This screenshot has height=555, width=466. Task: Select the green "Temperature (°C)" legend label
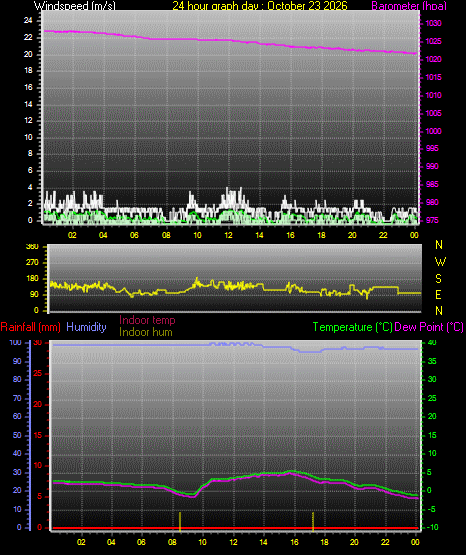(352, 327)
